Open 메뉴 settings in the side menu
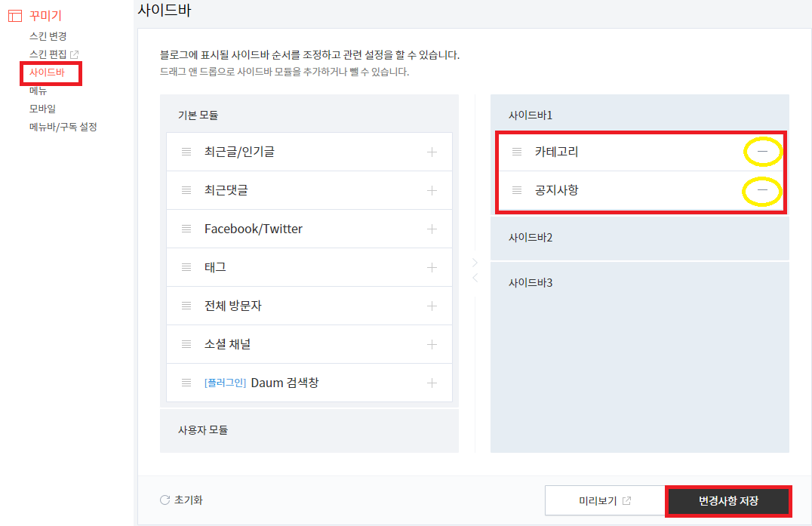Image resolution: width=812 pixels, height=526 pixels. 38,91
